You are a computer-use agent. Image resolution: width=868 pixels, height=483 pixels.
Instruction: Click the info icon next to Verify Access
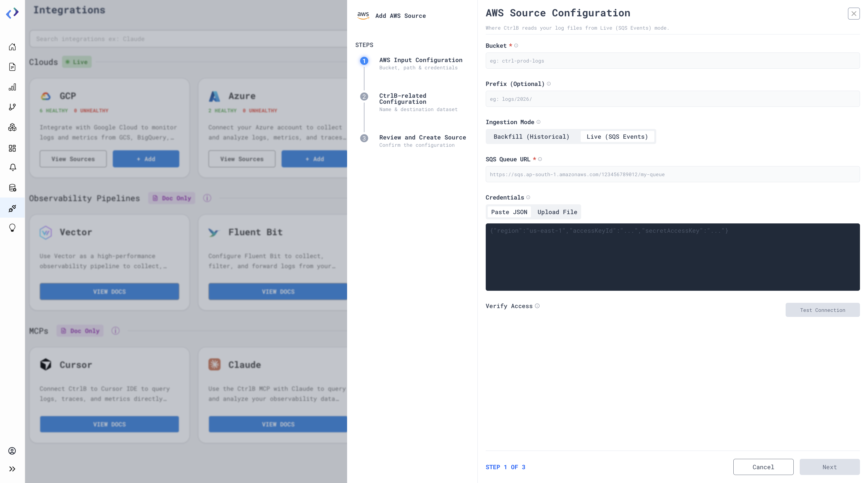click(537, 306)
